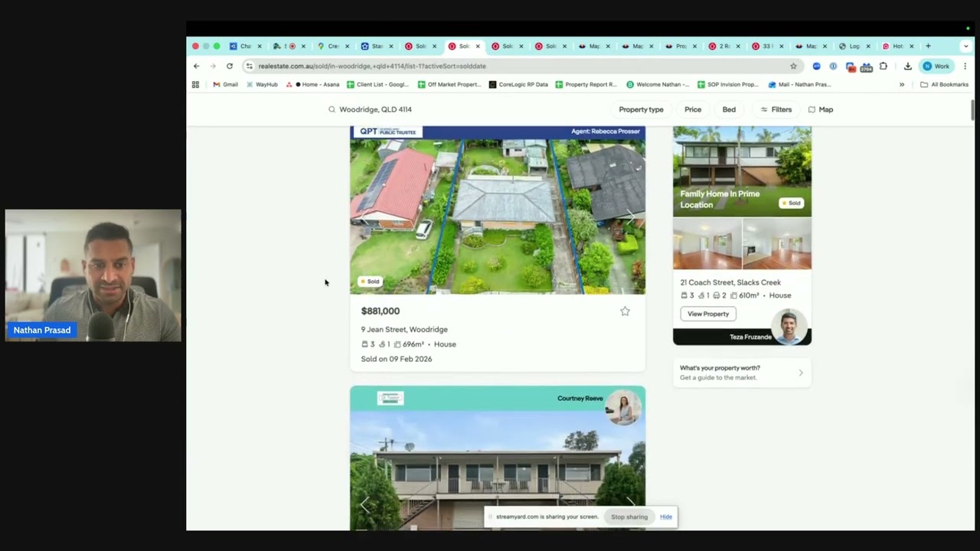Bookmark this page with the star icon

coord(793,66)
